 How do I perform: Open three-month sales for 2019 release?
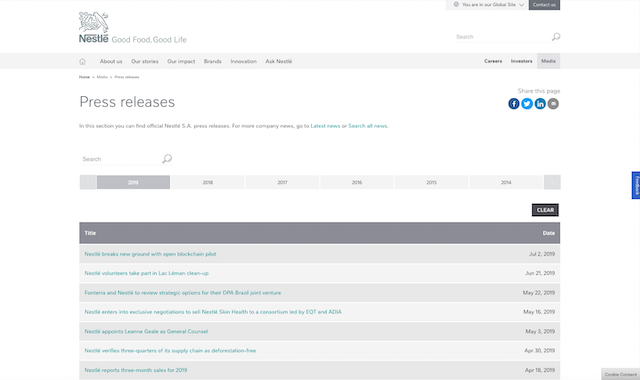(136, 370)
